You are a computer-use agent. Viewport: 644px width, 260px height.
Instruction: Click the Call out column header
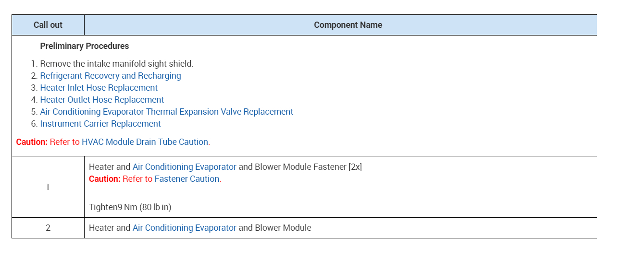pyautogui.click(x=48, y=25)
